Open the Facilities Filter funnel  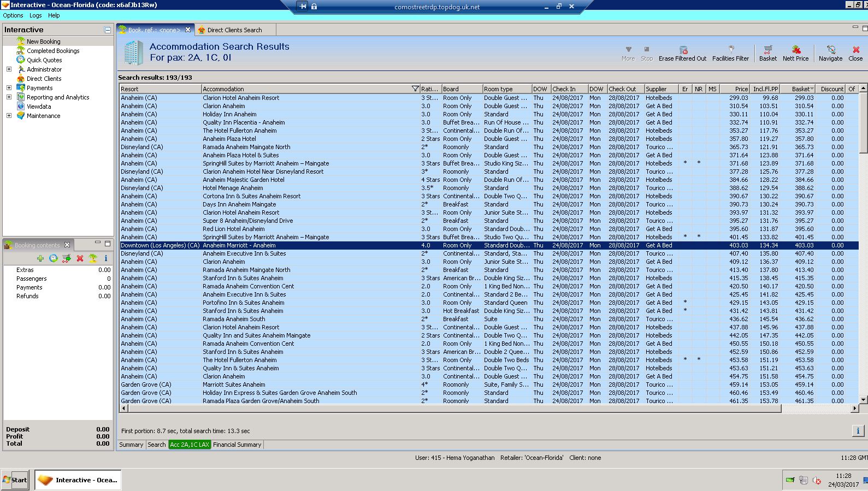click(731, 49)
